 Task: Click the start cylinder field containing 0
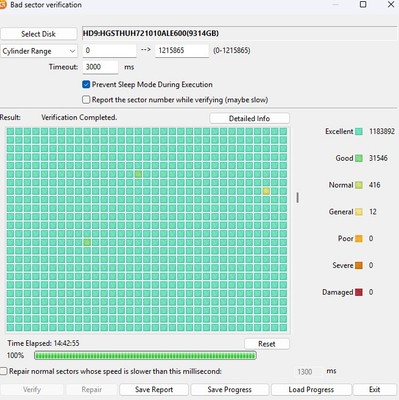(109, 51)
